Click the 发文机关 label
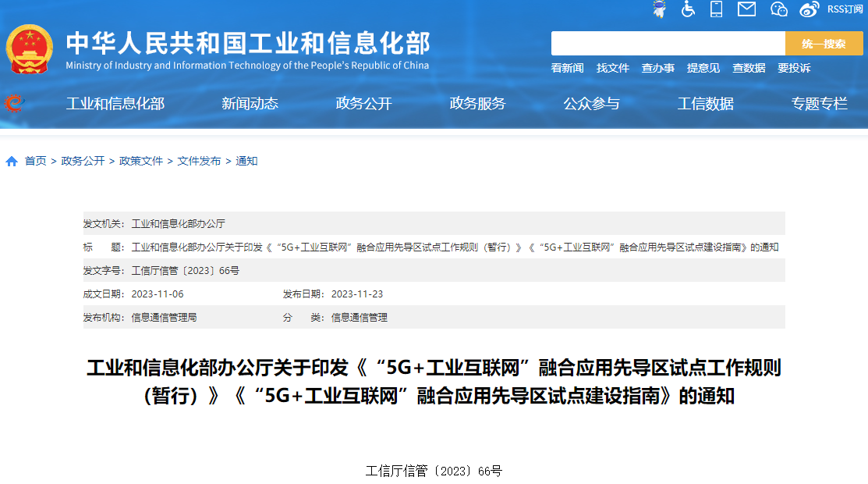 point(104,224)
